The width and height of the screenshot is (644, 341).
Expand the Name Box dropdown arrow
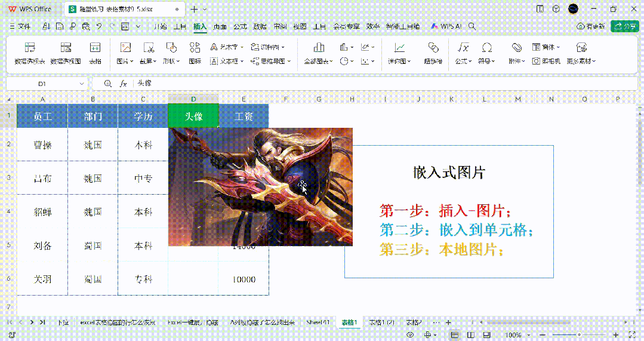[81, 84]
